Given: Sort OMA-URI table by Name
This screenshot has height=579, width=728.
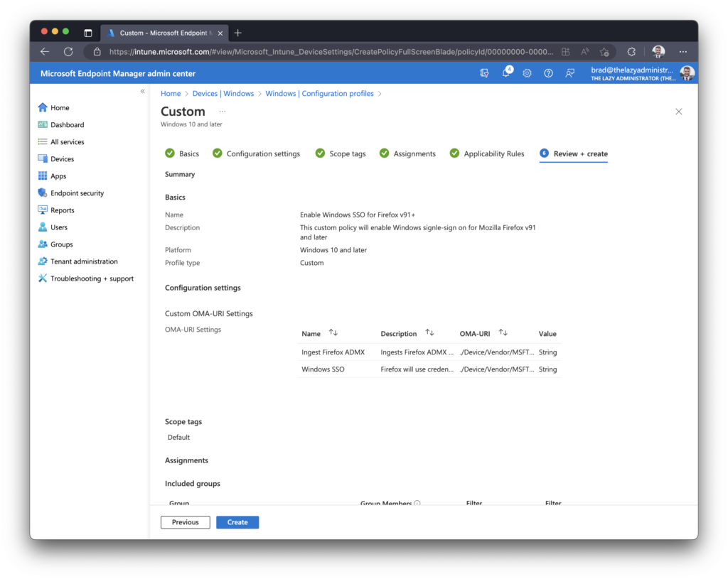Looking at the screenshot, I should 333,332.
